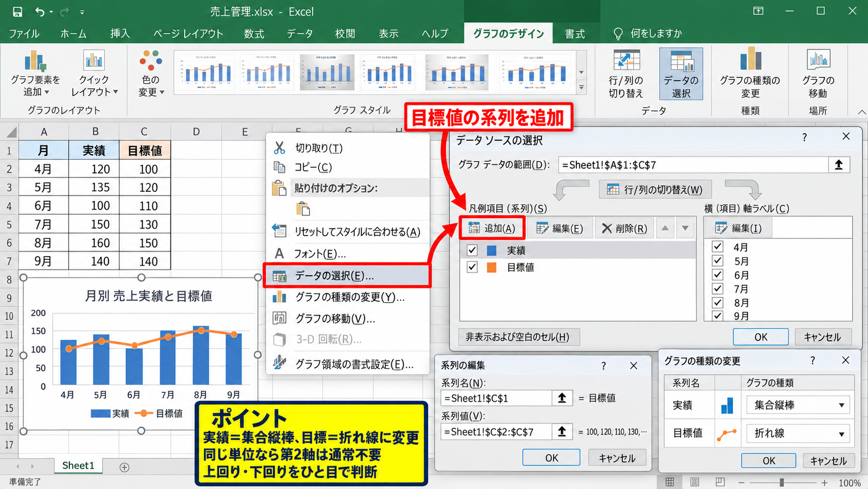The image size is (868, 489).
Task: Select the third chart style thumbnail
Action: click(328, 72)
